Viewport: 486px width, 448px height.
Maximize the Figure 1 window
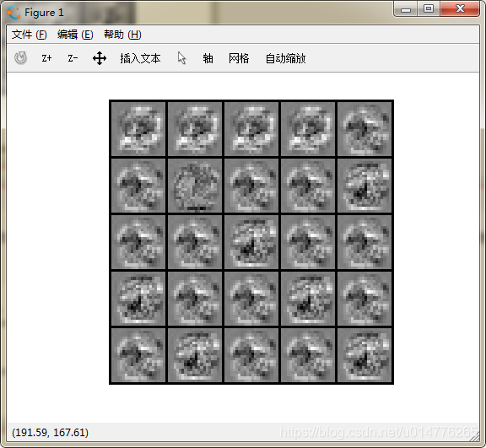click(x=429, y=9)
